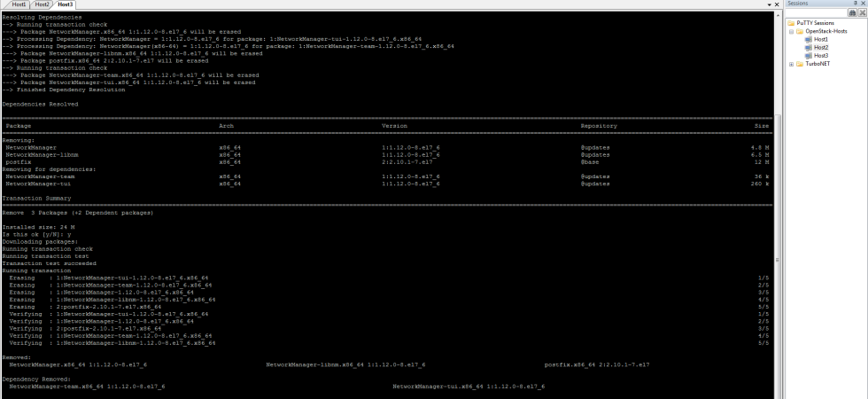
Task: Close the active terminal tab
Action: [777, 4]
